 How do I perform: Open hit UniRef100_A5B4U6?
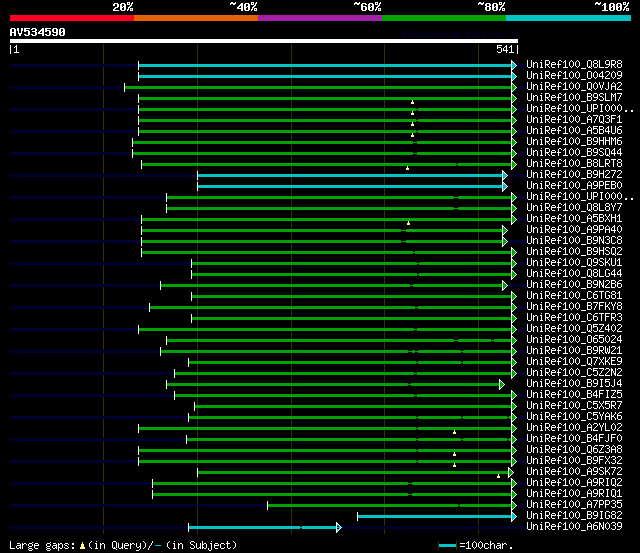574,131
